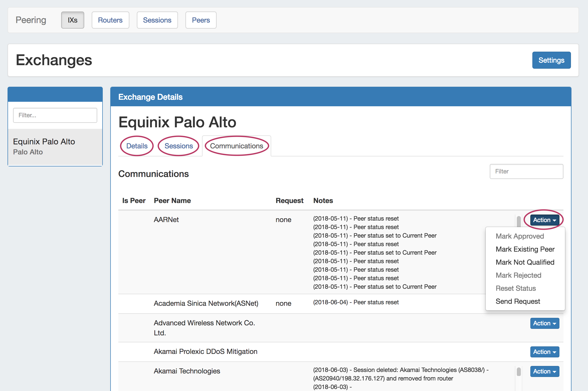Choose Mark Not Qualified option
Image resolution: width=588 pixels, height=391 pixels.
point(525,262)
